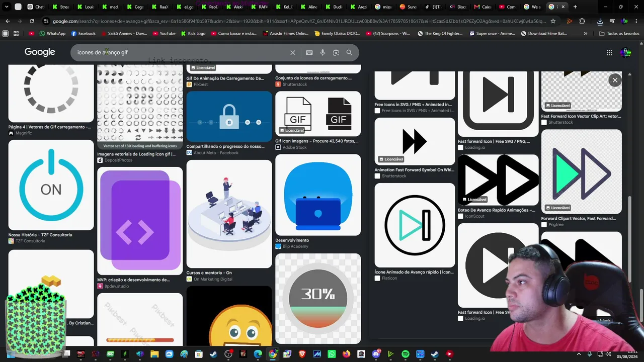The width and height of the screenshot is (644, 362).
Task: Close the image preview side panel
Action: (615, 80)
